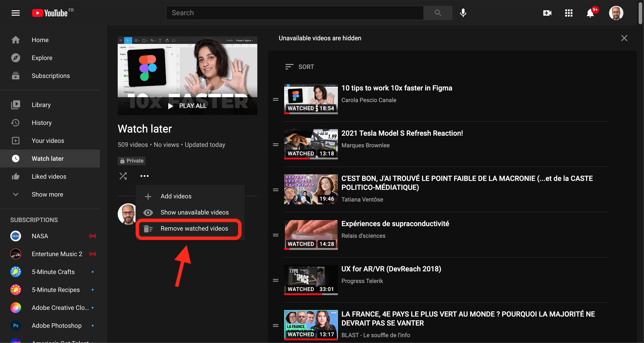Open Adobe Photoshop subscription
Viewport: 644px width, 343px height.
pos(50,326)
